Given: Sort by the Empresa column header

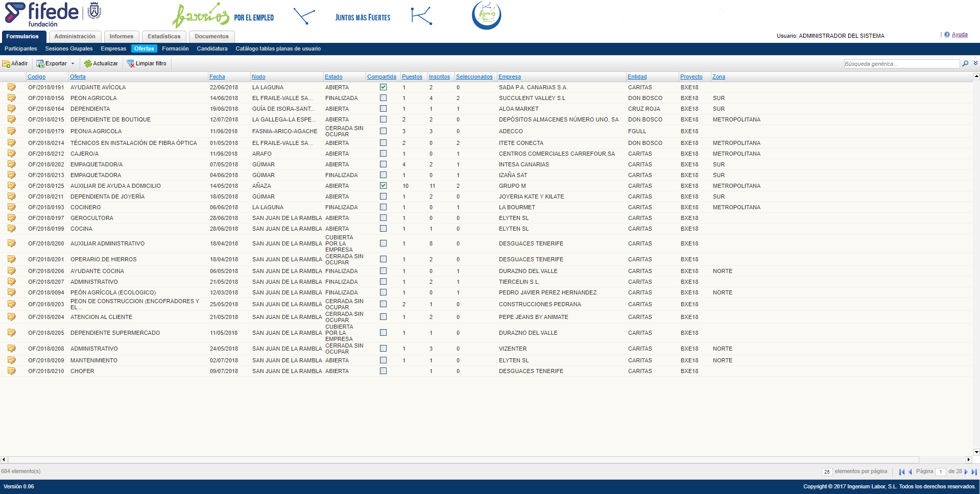Looking at the screenshot, I should tap(510, 77).
